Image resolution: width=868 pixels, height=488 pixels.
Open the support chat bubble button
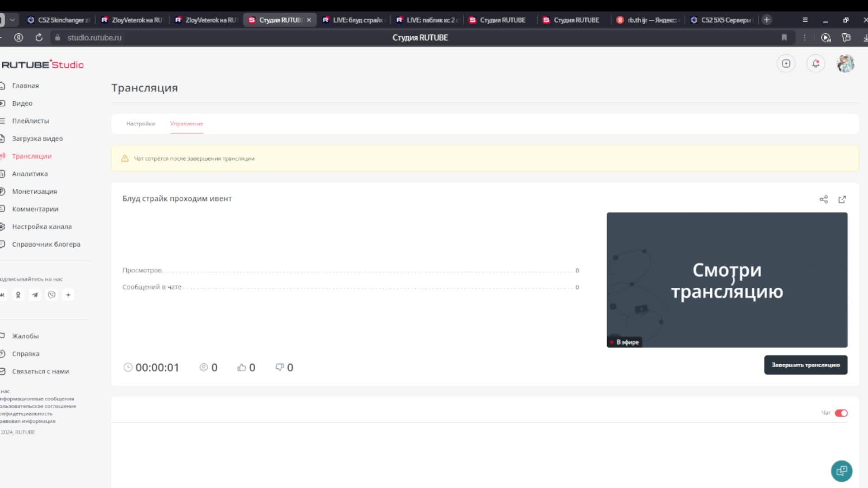[841, 471]
